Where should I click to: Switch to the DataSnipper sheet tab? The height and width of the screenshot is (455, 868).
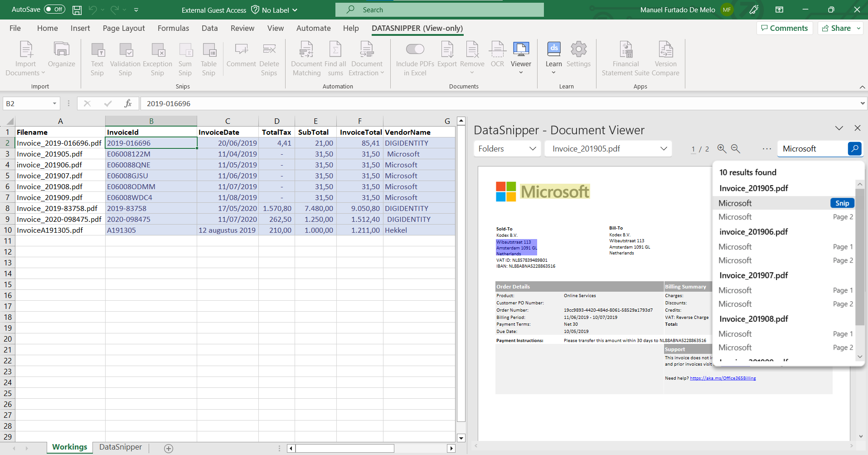(x=121, y=447)
